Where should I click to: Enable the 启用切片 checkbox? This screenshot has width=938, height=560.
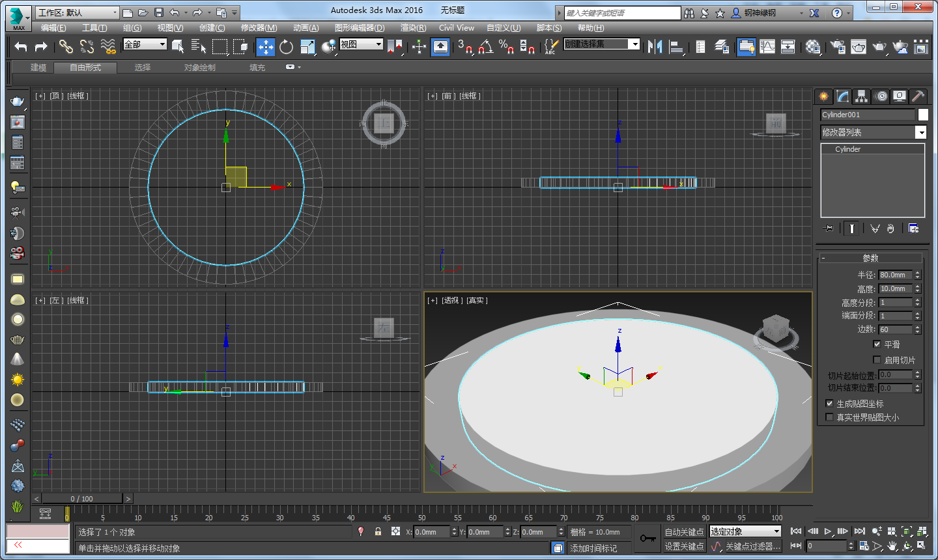[x=877, y=359]
